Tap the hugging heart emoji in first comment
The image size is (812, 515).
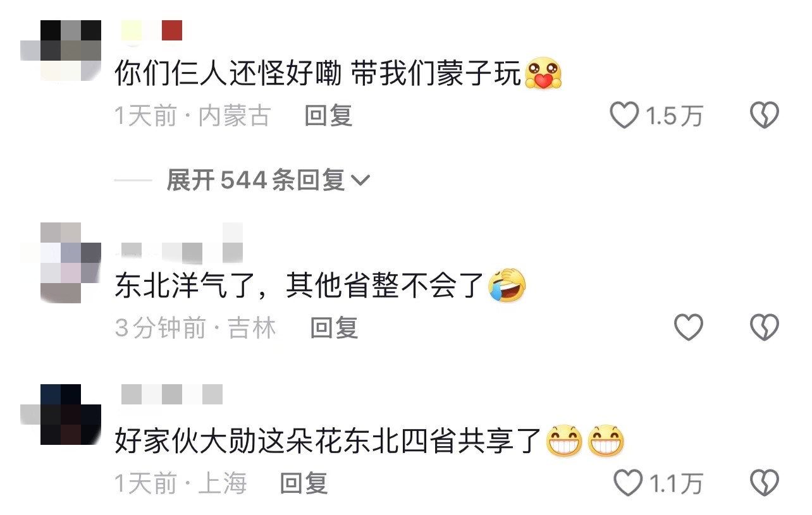pos(543,73)
